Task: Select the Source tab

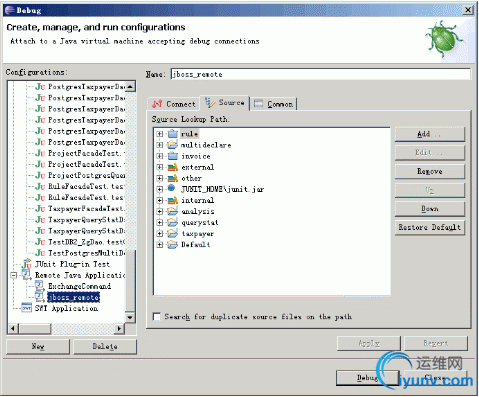Action: point(225,103)
